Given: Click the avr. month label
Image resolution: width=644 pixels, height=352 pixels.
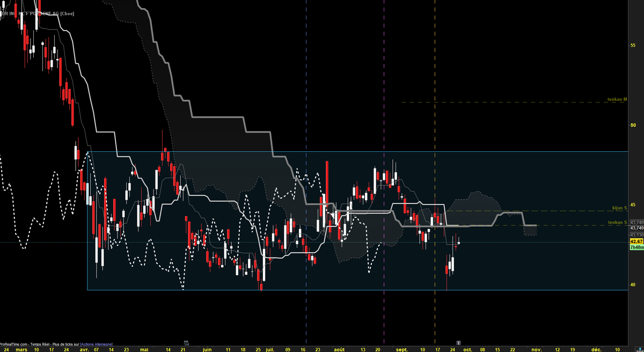Looking at the screenshot, I should [85, 349].
